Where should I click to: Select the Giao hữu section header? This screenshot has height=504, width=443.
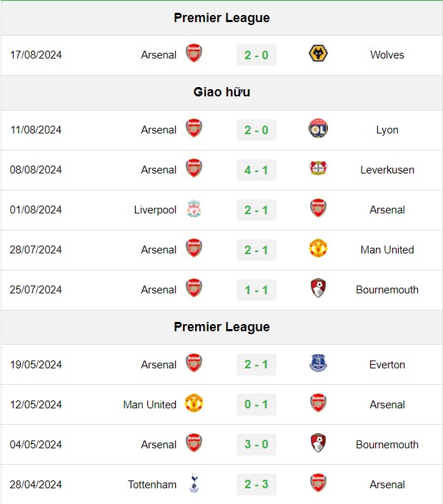tap(221, 92)
